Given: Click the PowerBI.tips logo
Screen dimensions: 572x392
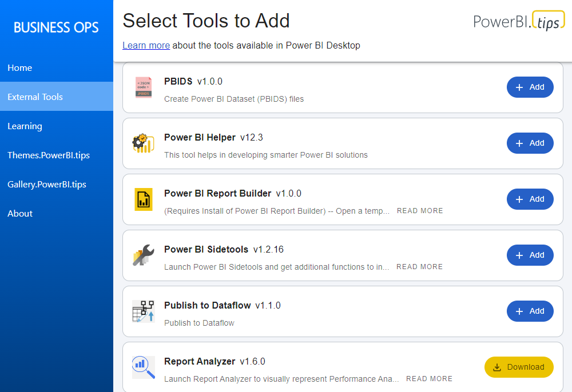Looking at the screenshot, I should pyautogui.click(x=519, y=21).
